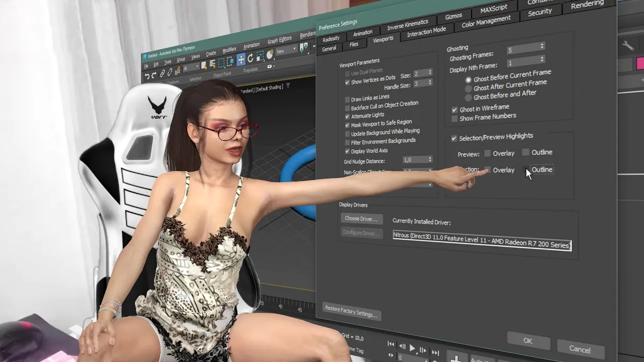Viewport: 644px width, 362px height.
Task: Click the Cancel button
Action: click(x=580, y=349)
